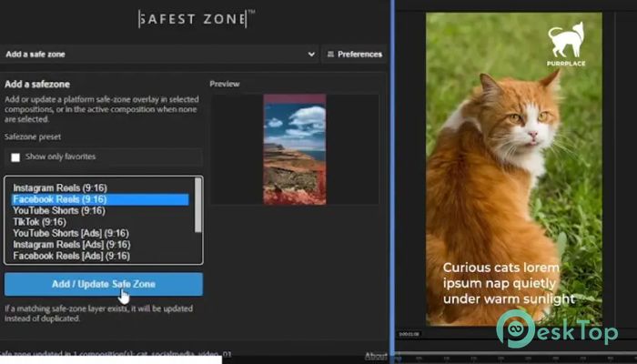Open the About link
Viewport: 637px width, 364px height.
click(376, 357)
